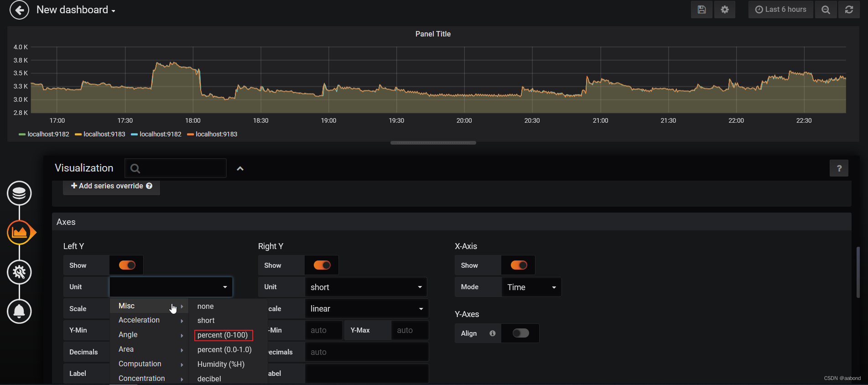Click the editor vertical scrollbar
The image size is (868, 385).
[x=858, y=272]
